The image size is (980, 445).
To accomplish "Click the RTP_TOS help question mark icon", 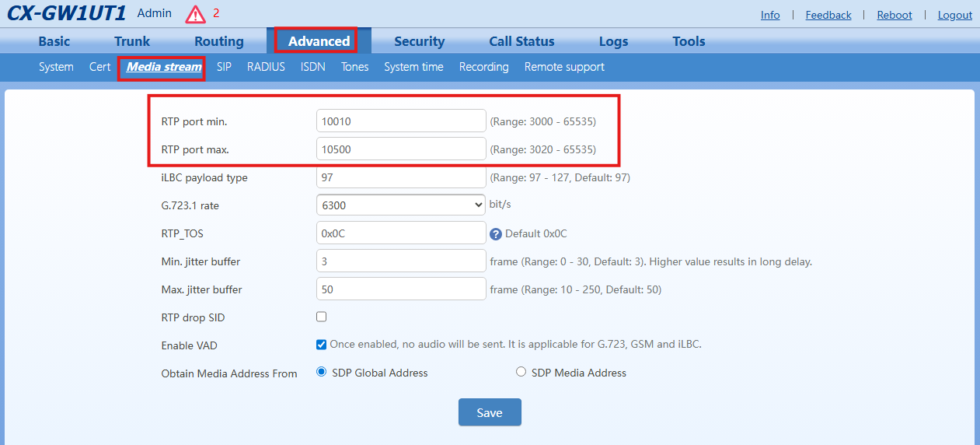I will pyautogui.click(x=495, y=233).
